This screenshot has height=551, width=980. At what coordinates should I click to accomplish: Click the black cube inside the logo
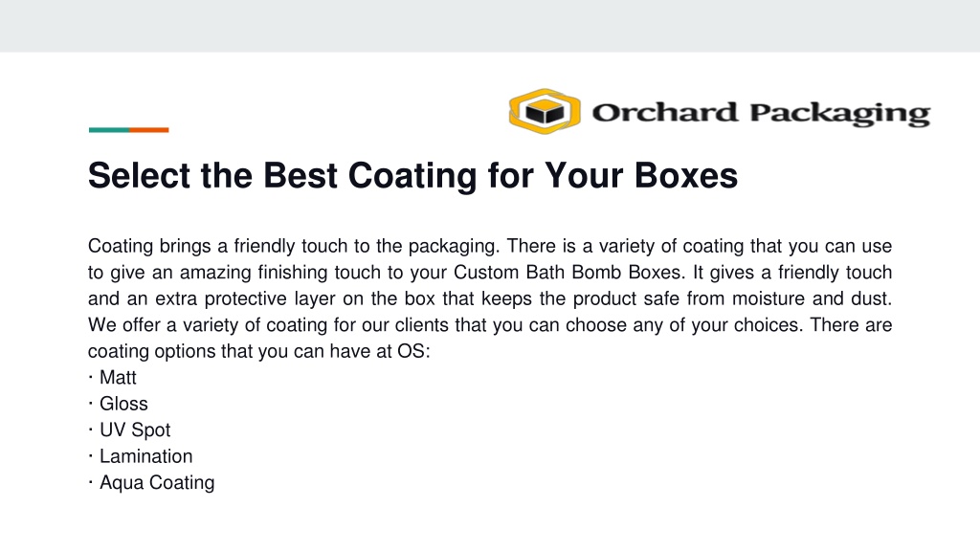click(x=545, y=112)
